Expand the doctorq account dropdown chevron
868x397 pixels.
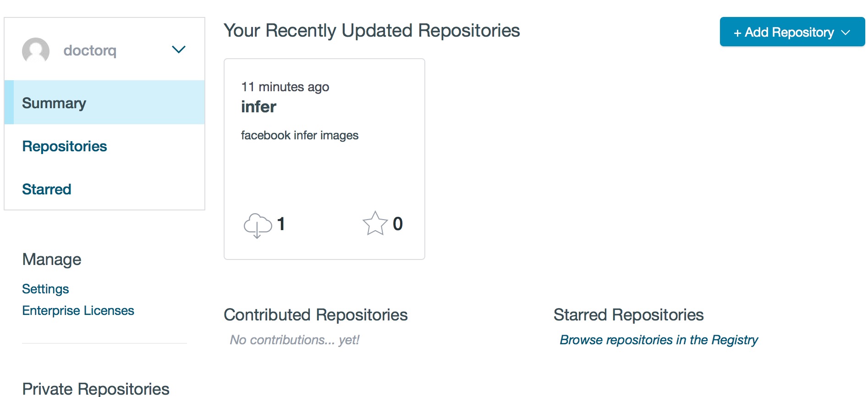tap(178, 50)
